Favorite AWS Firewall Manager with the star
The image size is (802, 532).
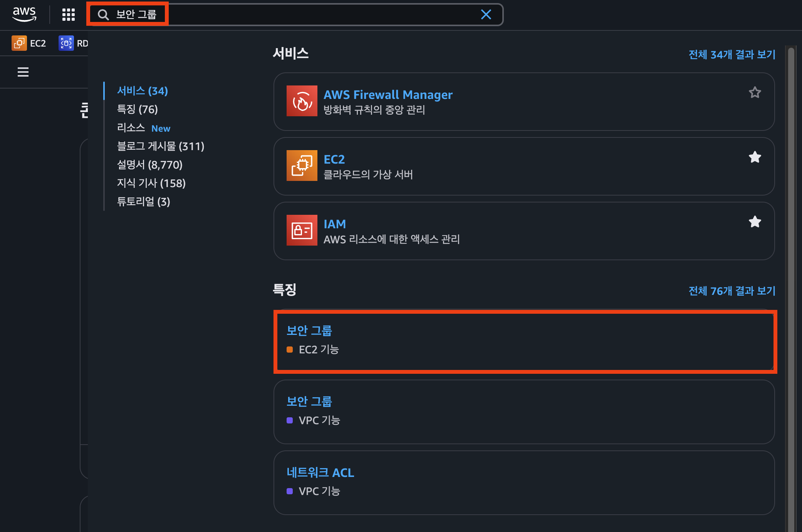point(755,92)
